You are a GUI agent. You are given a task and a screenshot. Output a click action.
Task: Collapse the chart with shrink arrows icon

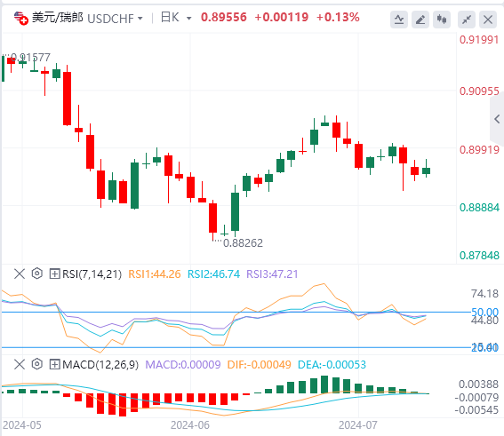[x=467, y=20]
